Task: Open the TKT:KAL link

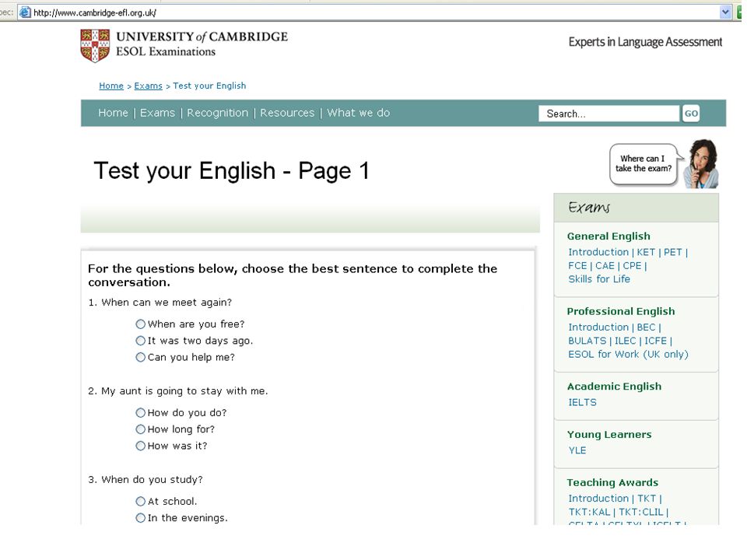Action: (x=589, y=512)
